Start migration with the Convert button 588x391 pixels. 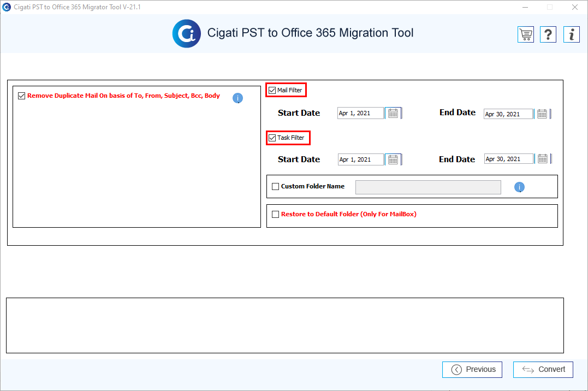(543, 370)
